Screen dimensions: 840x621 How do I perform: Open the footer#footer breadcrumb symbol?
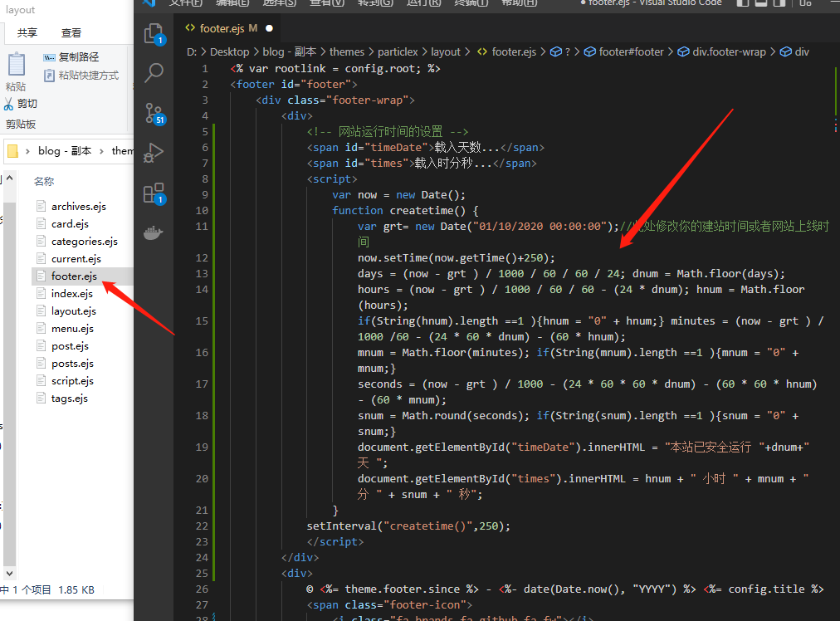[x=623, y=52]
